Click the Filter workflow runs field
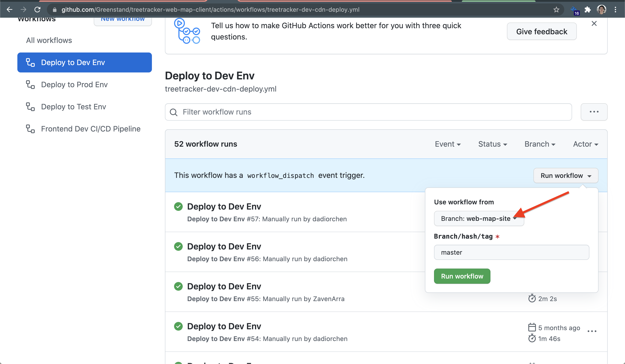This screenshot has height=364, width=625. [368, 112]
